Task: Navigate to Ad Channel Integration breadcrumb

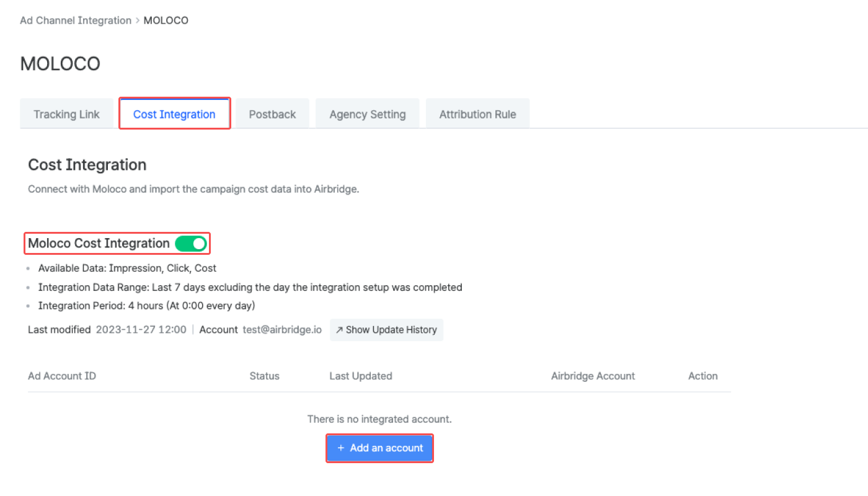Action: 76,20
